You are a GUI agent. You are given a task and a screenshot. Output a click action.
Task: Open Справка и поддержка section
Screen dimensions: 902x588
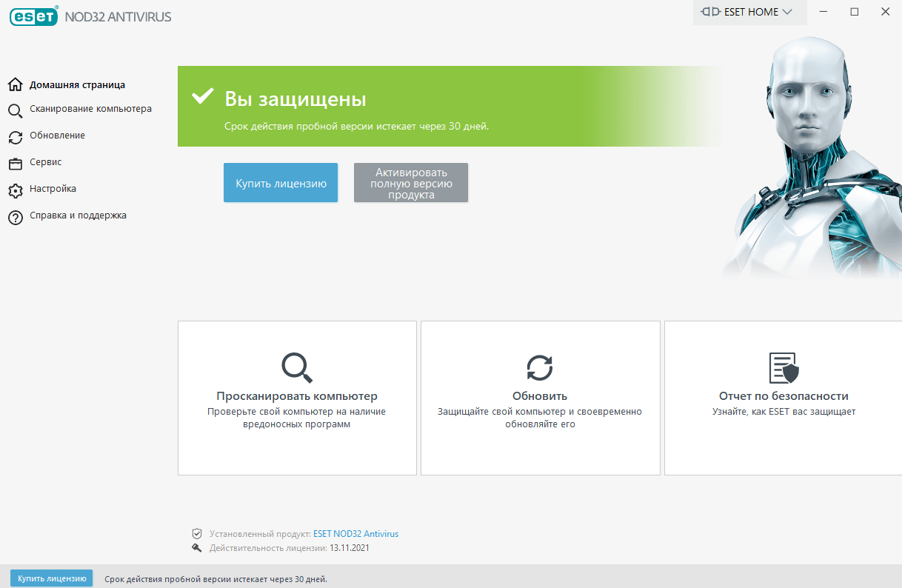tap(78, 216)
